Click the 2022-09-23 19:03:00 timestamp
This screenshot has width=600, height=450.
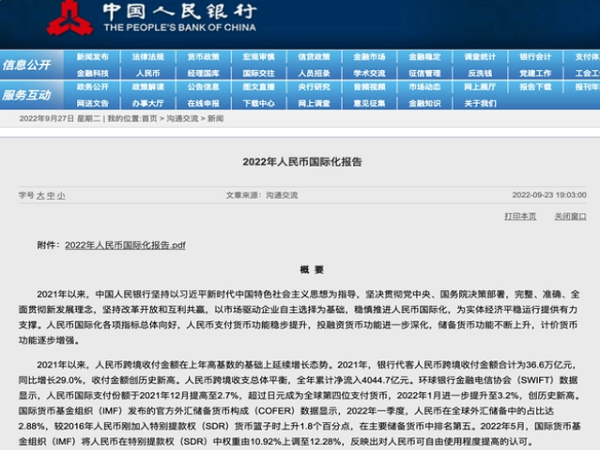click(x=549, y=195)
